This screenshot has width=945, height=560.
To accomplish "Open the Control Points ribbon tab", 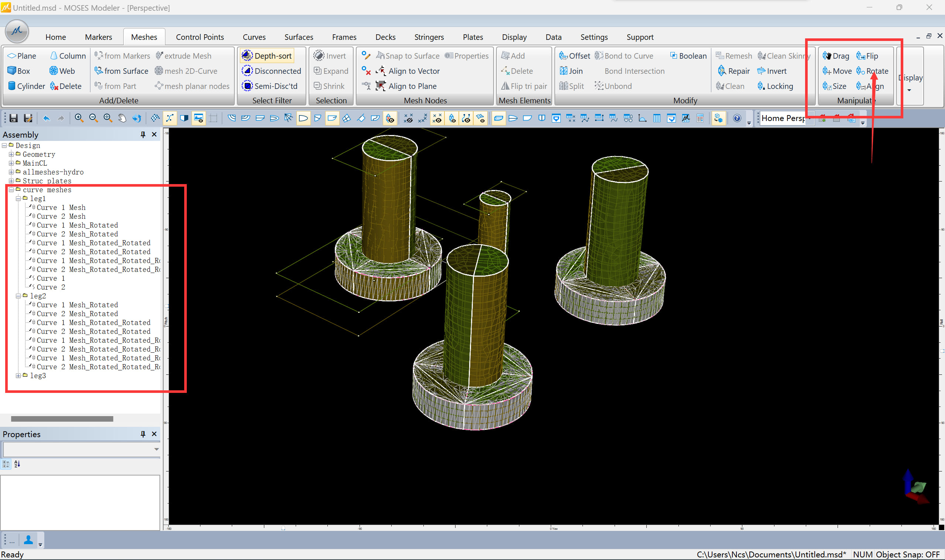I will [199, 37].
